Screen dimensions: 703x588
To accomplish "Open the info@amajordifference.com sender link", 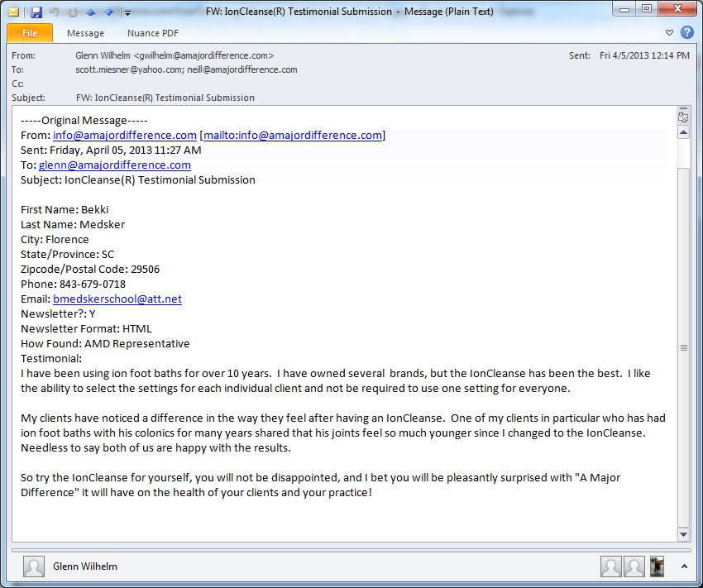I will pyautogui.click(x=125, y=136).
